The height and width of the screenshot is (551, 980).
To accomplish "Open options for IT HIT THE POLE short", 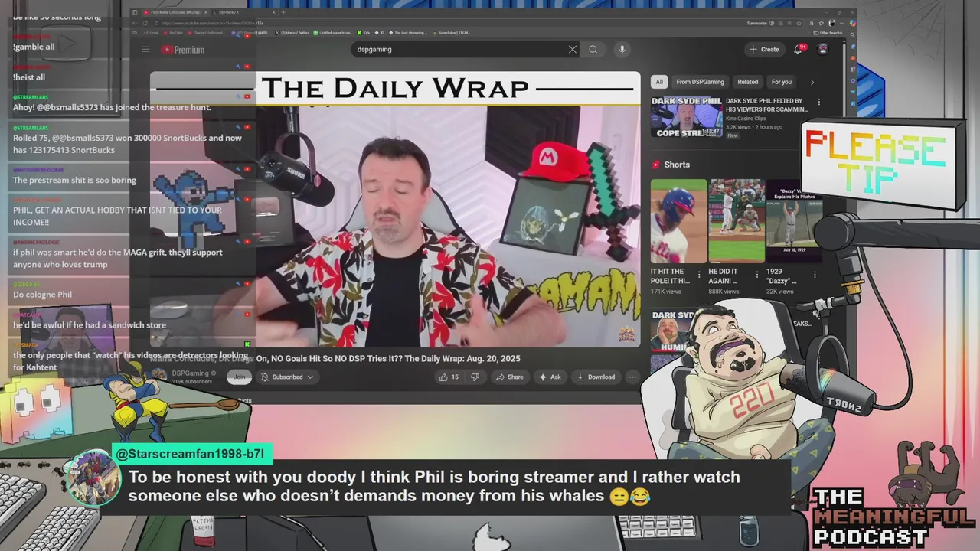I will click(x=699, y=274).
